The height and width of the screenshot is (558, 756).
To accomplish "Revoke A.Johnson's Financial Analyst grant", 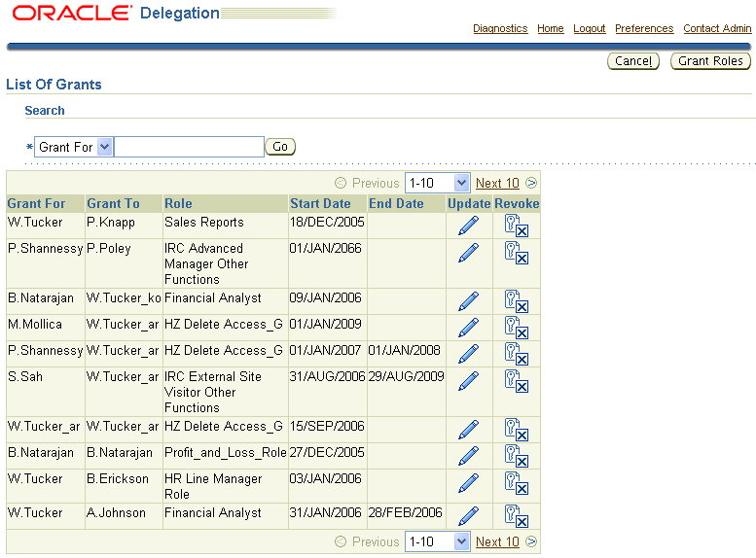I will 517,516.
